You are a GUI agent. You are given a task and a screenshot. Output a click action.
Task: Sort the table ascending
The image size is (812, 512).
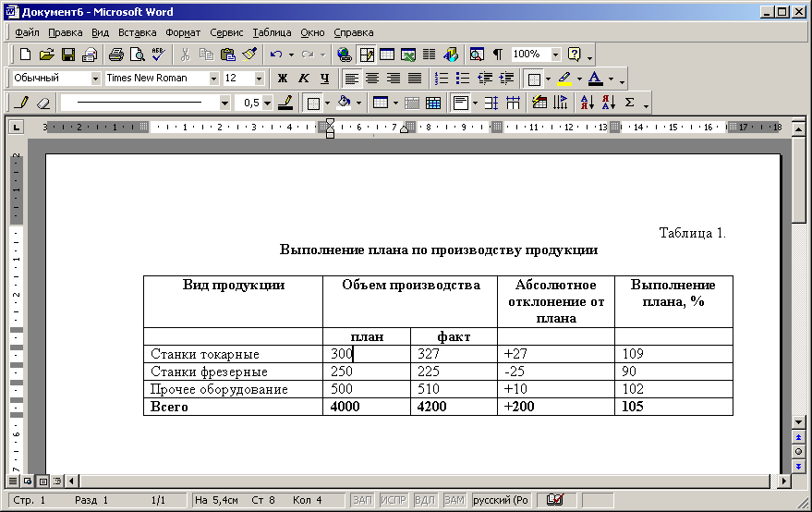click(x=587, y=103)
